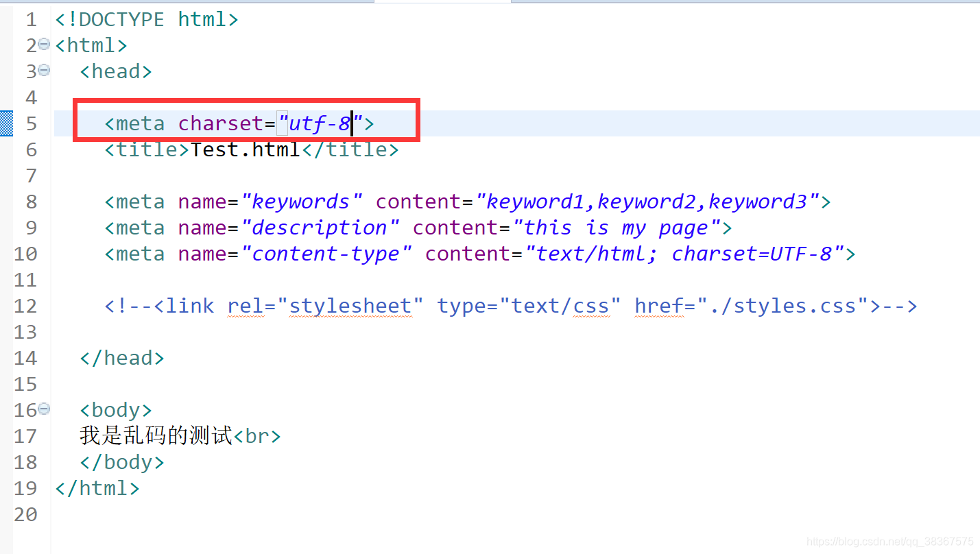980x554 pixels.
Task: Click the opening <html> tag on line 2
Action: pos(91,45)
